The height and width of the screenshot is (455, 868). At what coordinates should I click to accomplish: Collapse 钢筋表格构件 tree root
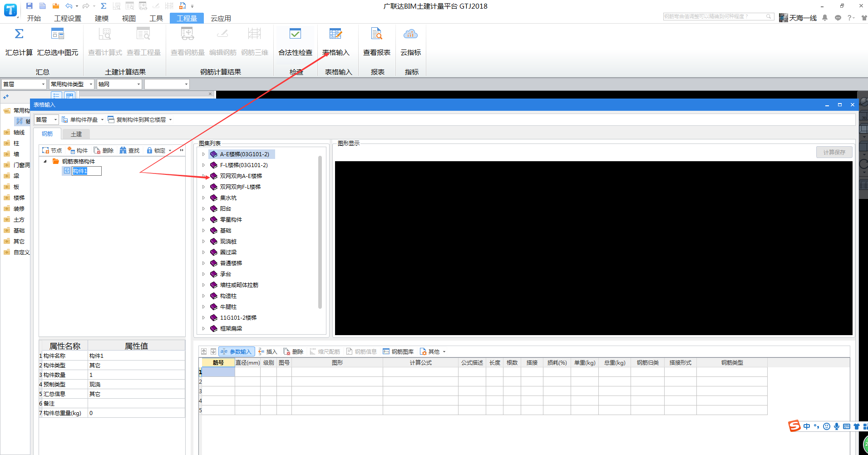pos(45,161)
